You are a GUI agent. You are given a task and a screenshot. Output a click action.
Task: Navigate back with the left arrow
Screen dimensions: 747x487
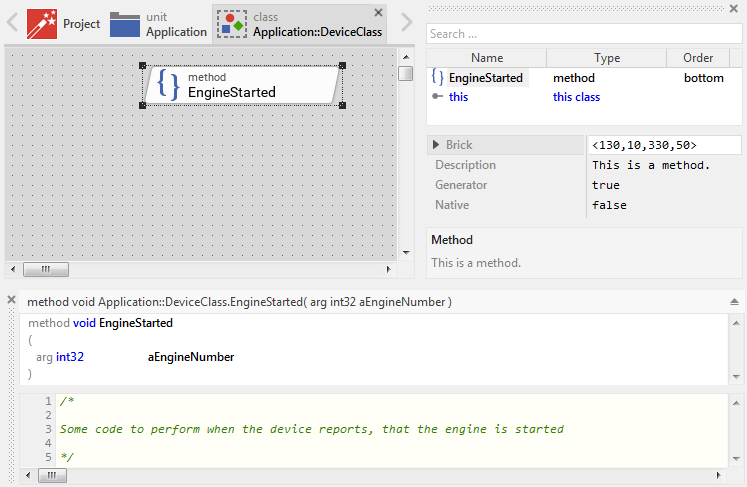coord(12,23)
